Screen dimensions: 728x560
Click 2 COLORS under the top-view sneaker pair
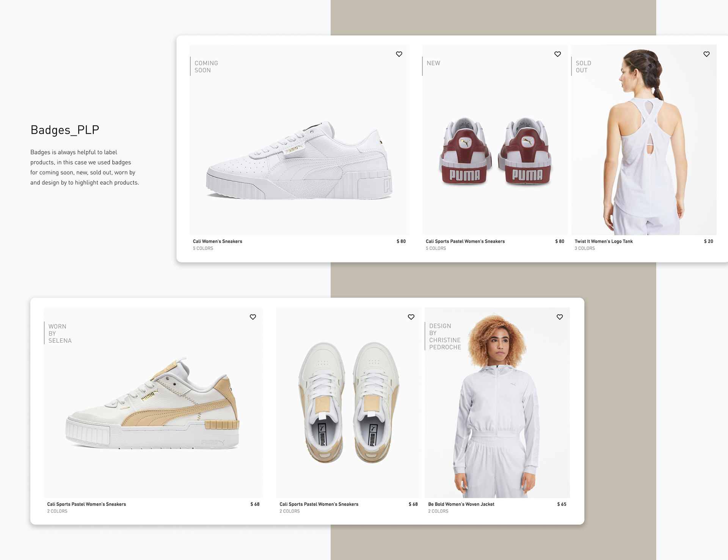coord(290,511)
